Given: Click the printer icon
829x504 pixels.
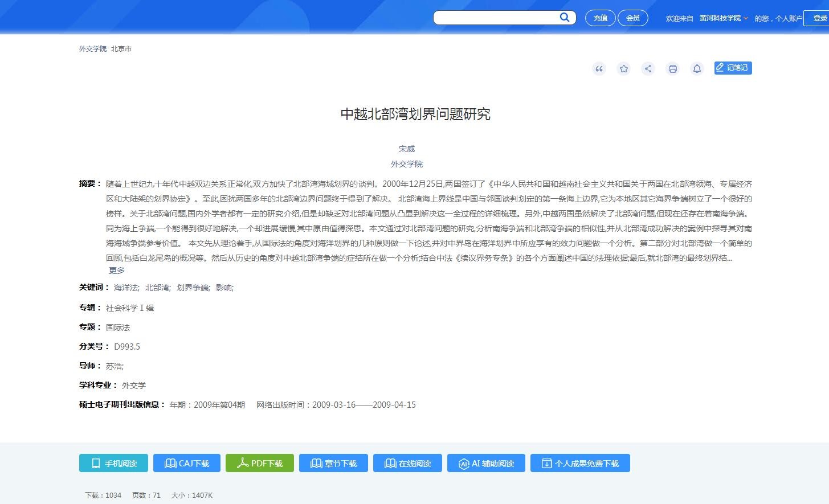Looking at the screenshot, I should [x=672, y=69].
